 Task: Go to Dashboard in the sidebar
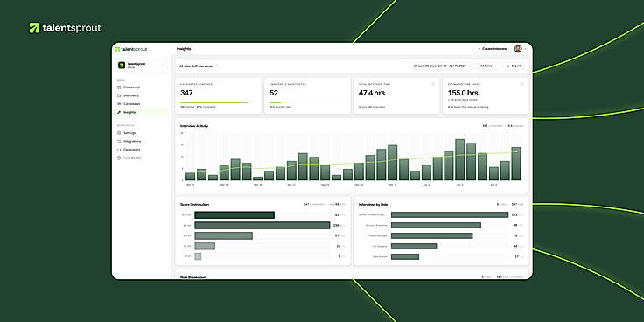coord(142,87)
